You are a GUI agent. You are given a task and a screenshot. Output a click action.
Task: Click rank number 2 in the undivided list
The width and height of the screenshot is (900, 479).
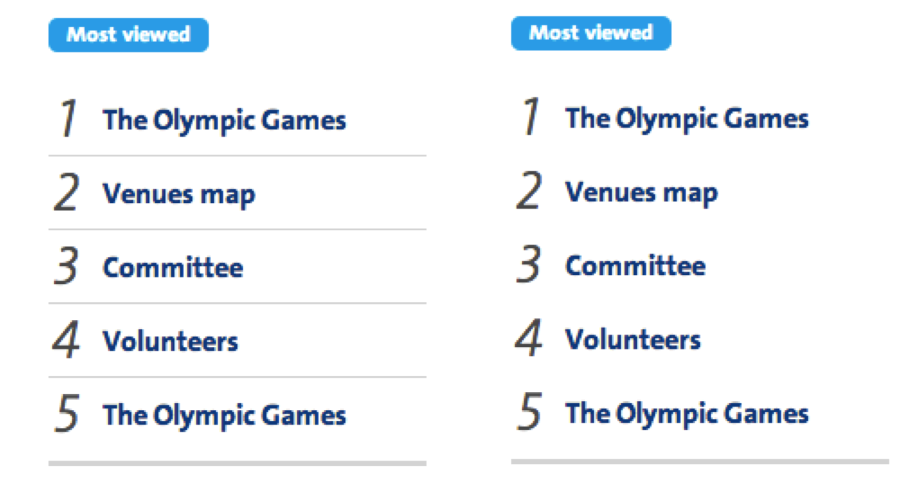pyautogui.click(x=529, y=191)
